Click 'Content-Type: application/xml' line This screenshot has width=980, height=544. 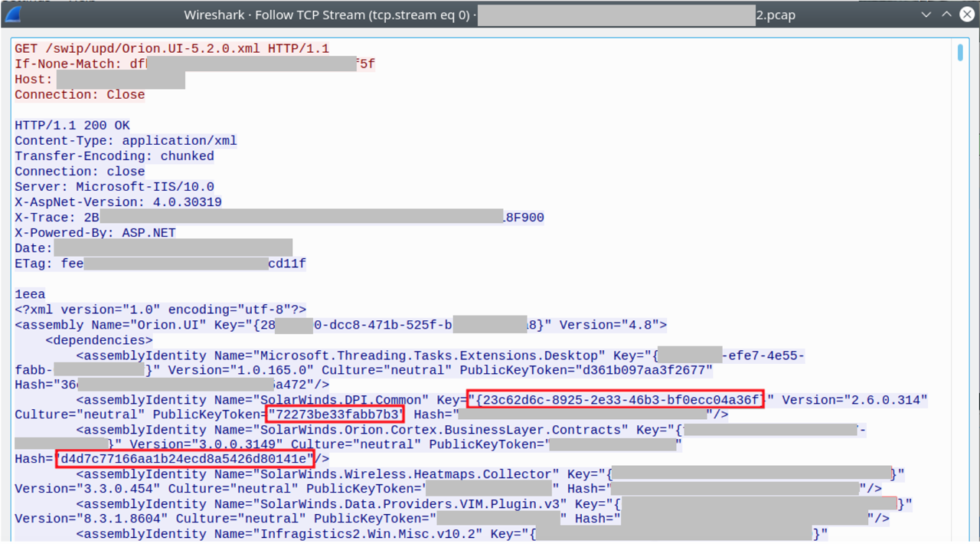[126, 141]
